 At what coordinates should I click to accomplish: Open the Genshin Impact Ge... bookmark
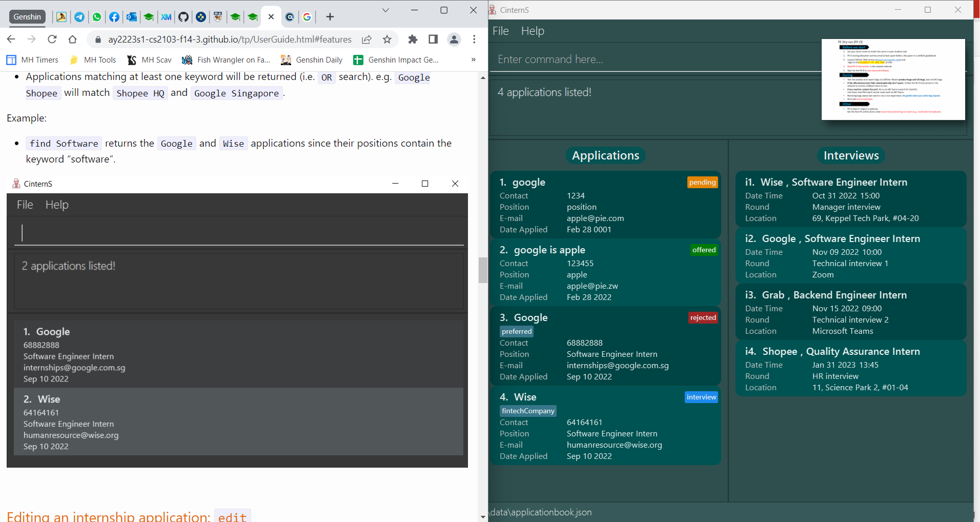coord(396,60)
